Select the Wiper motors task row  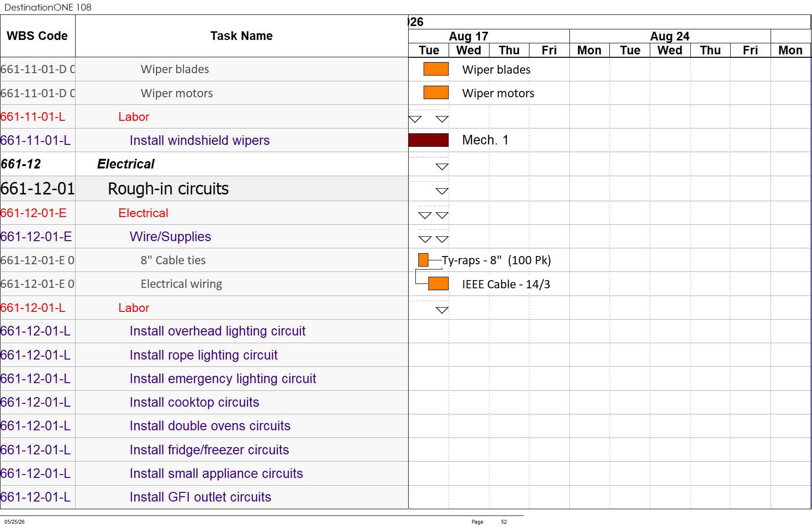click(x=204, y=93)
